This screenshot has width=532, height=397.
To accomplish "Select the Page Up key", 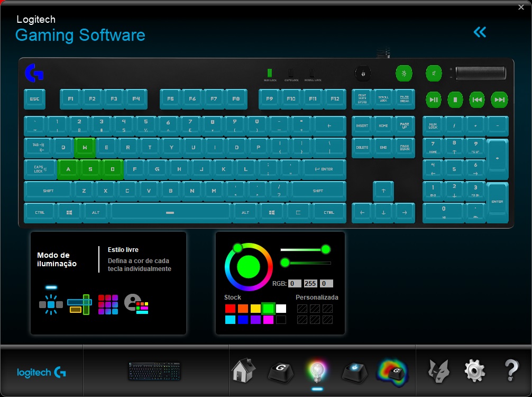I will (405, 126).
